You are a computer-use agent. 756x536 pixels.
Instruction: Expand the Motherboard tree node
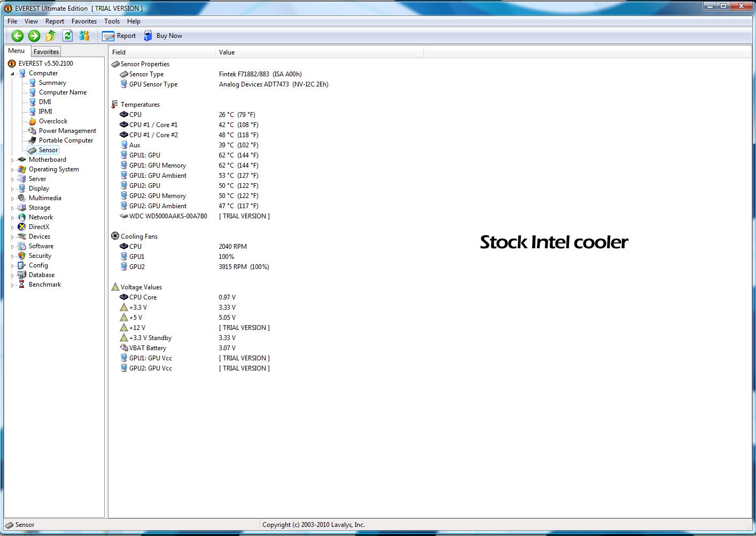pyautogui.click(x=13, y=160)
